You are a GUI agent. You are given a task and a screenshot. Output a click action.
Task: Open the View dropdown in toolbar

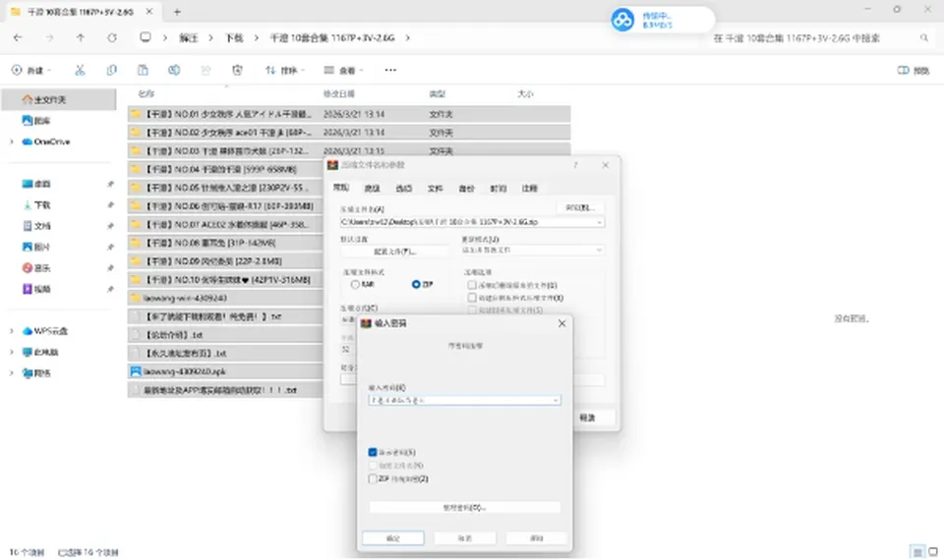coord(343,71)
